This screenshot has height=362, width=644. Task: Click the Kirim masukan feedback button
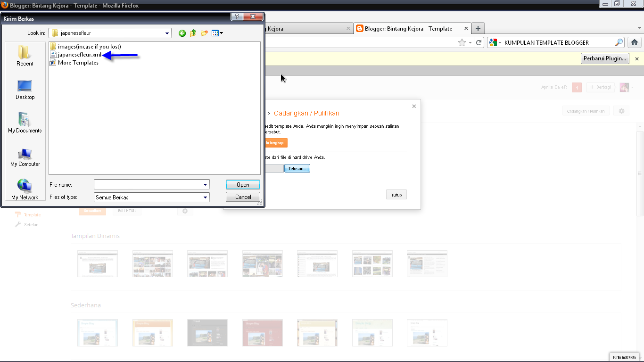(x=624, y=357)
